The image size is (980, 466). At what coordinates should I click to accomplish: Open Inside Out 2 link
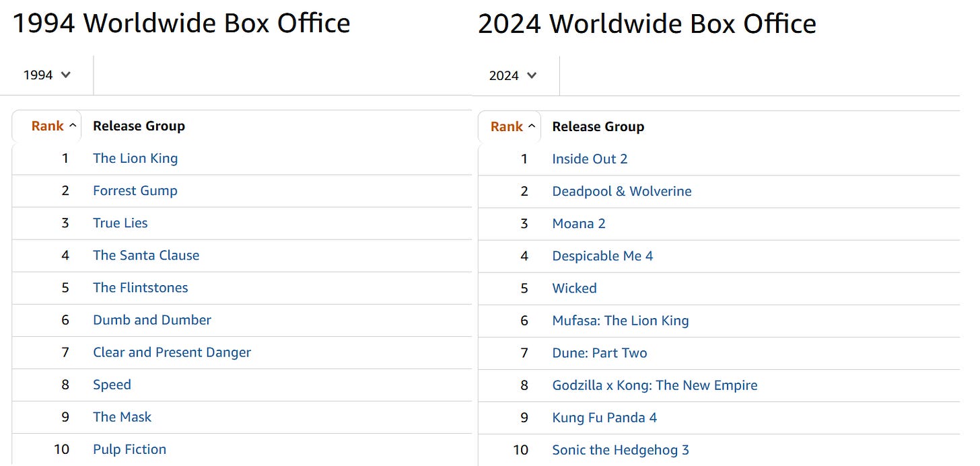coord(590,159)
